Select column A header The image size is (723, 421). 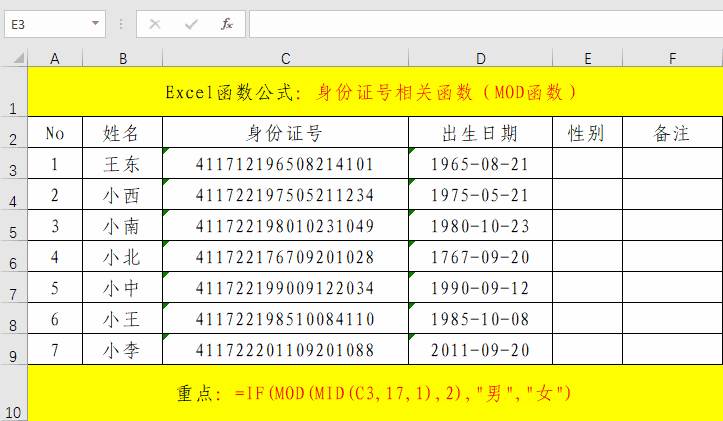55,59
